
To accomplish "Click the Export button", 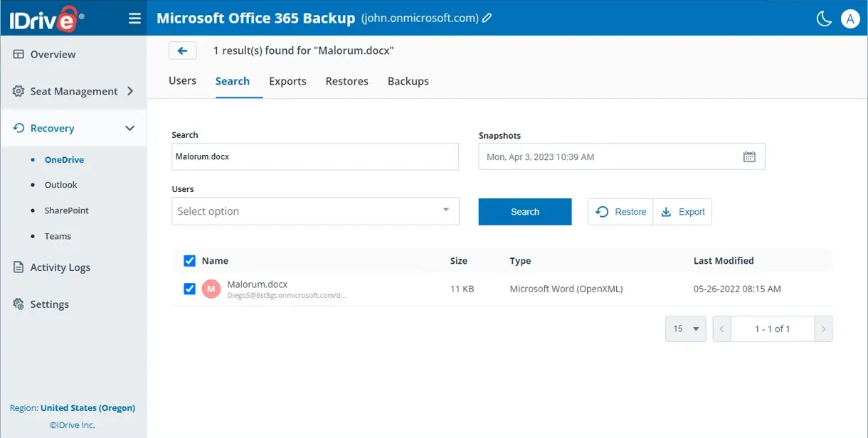I will [683, 212].
